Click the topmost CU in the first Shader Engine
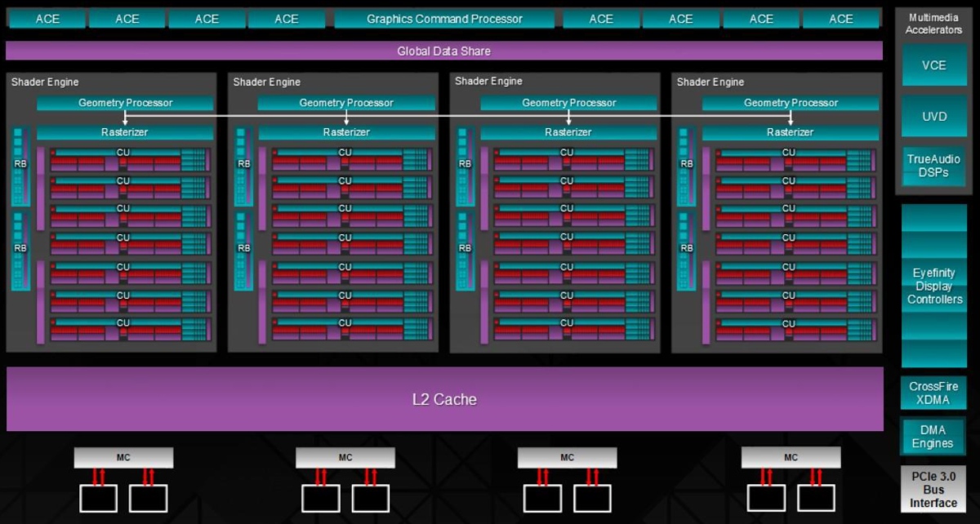The height and width of the screenshot is (524, 980). [129, 159]
